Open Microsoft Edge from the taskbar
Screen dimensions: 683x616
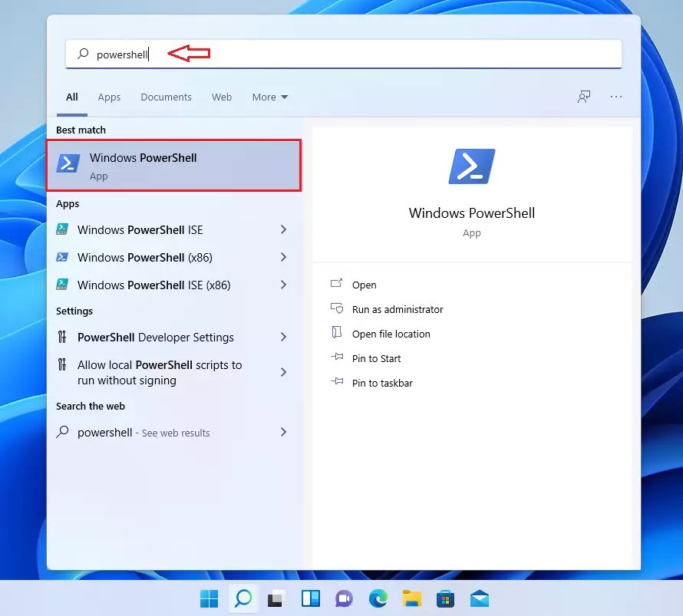pyautogui.click(x=378, y=598)
